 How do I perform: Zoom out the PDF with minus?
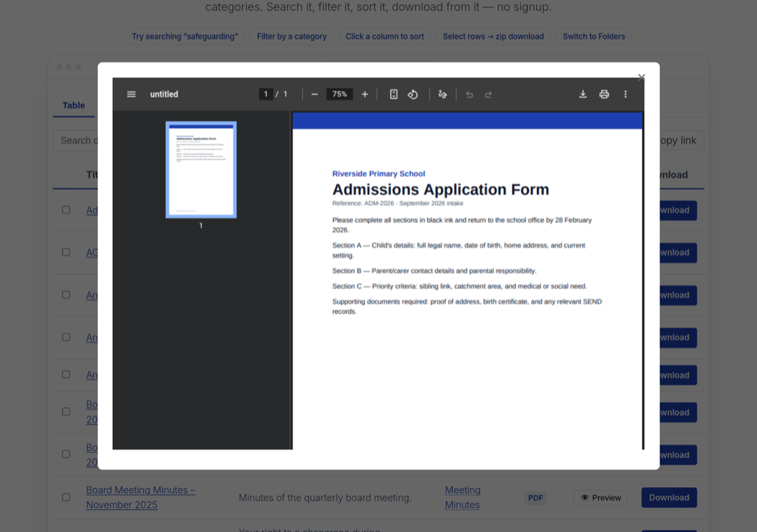pos(314,94)
